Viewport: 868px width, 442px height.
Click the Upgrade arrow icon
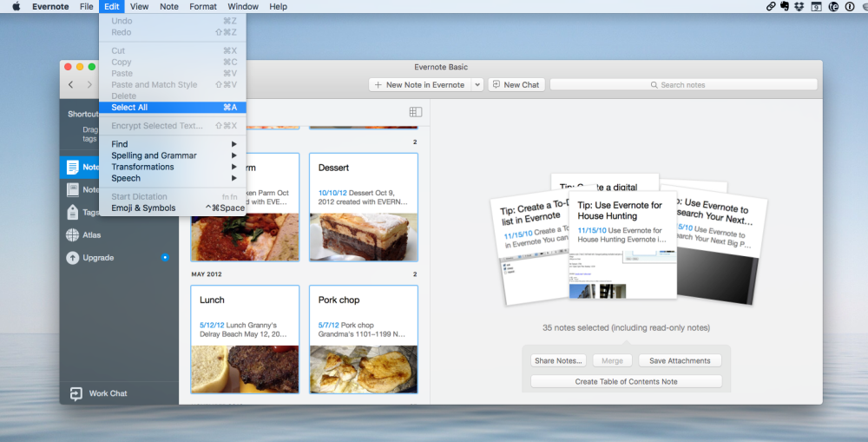coord(73,258)
